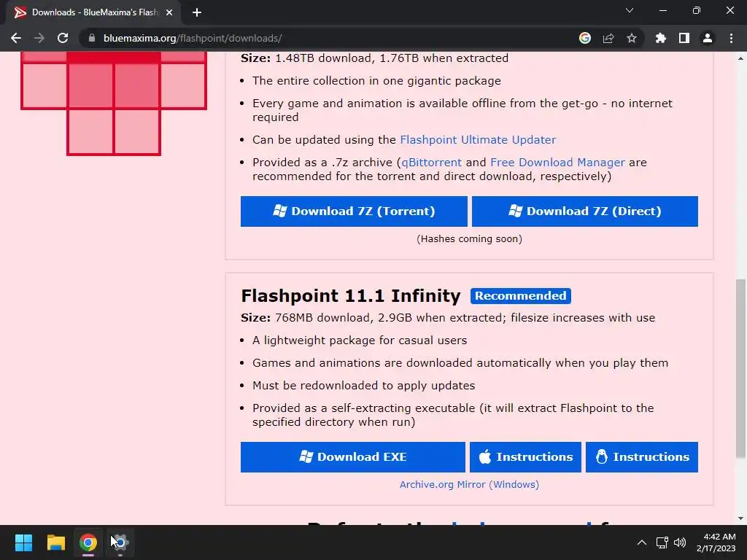Download the 7Z via Torrent
The width and height of the screenshot is (747, 560).
point(354,211)
